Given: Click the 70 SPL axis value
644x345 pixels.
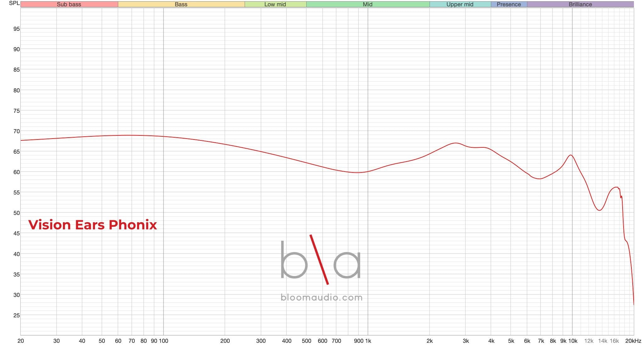Looking at the screenshot, I should pyautogui.click(x=16, y=131).
